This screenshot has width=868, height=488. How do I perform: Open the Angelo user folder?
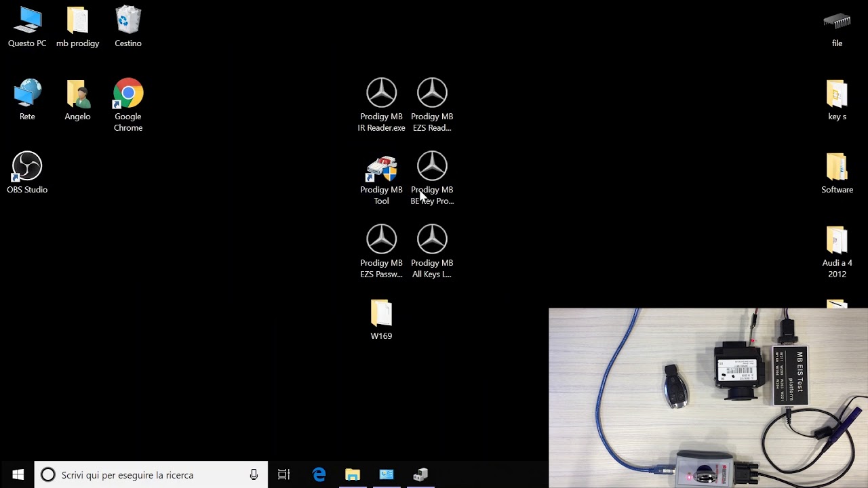[77, 100]
